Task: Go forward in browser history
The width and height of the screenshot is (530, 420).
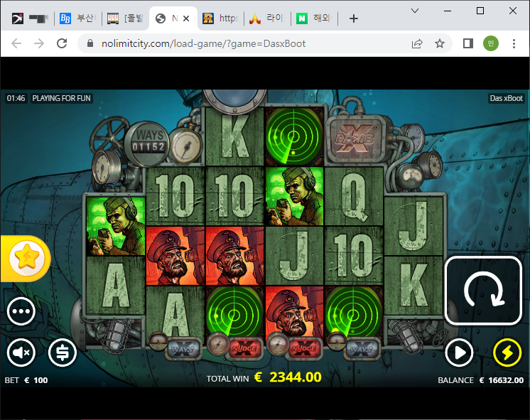Action: (x=39, y=43)
